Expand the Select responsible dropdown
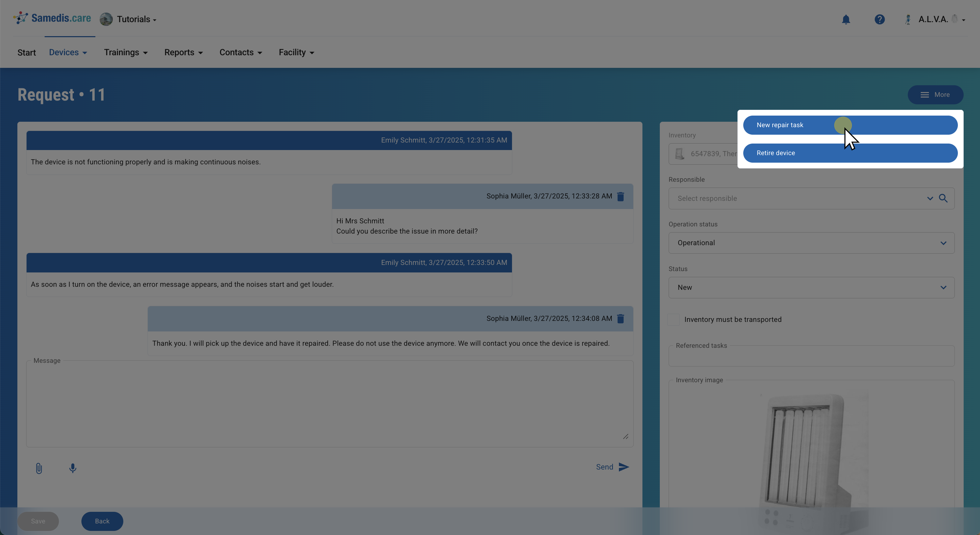This screenshot has width=980, height=535. (x=930, y=198)
